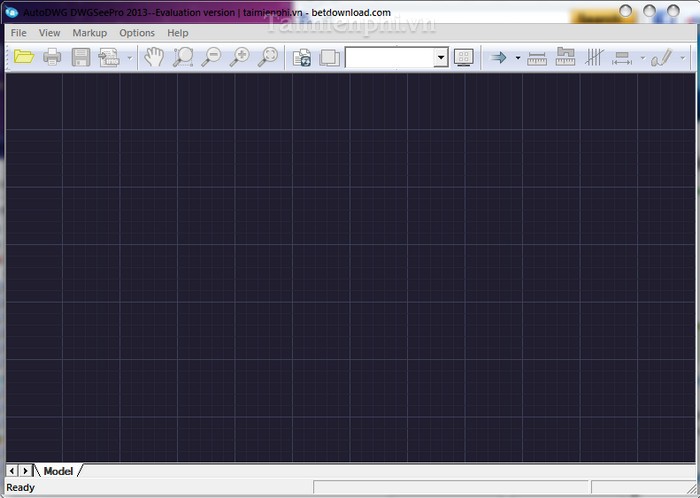700x498 pixels.
Task: Expand the pen markup dropdown arrow
Action: pos(682,58)
